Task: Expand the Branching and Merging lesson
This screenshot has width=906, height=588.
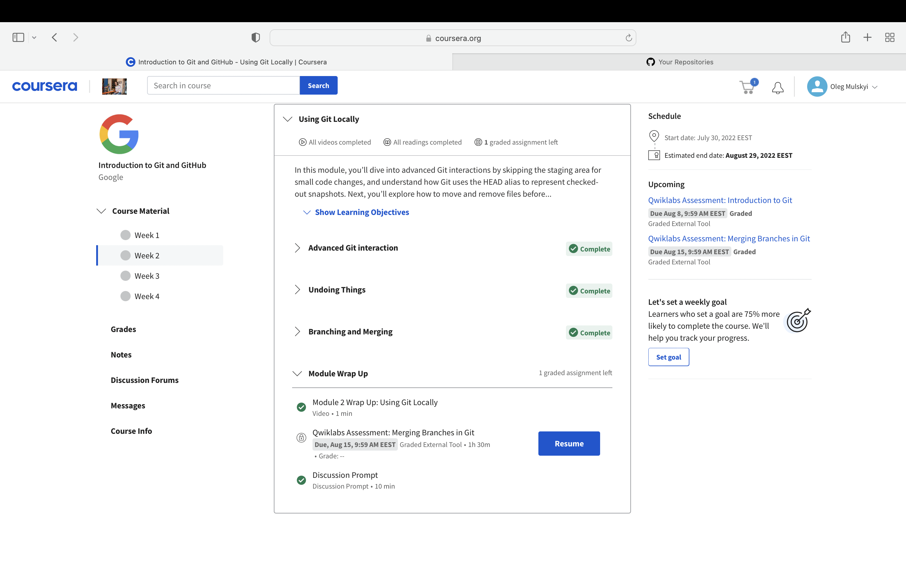Action: point(297,332)
